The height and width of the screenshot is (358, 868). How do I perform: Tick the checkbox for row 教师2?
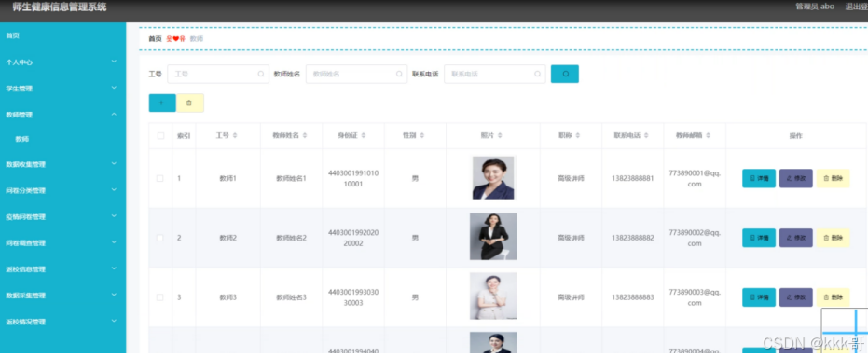[x=160, y=238]
